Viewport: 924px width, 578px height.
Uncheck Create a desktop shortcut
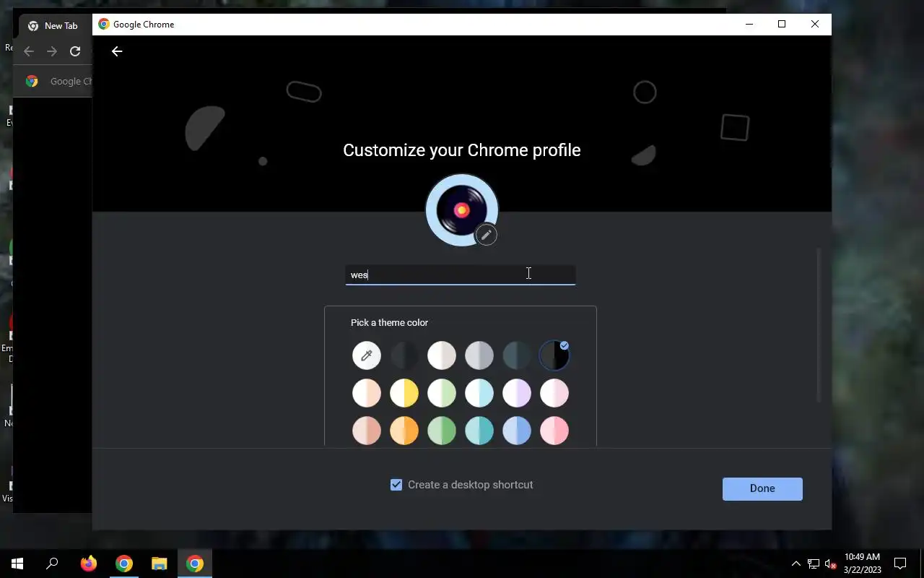coord(396,485)
